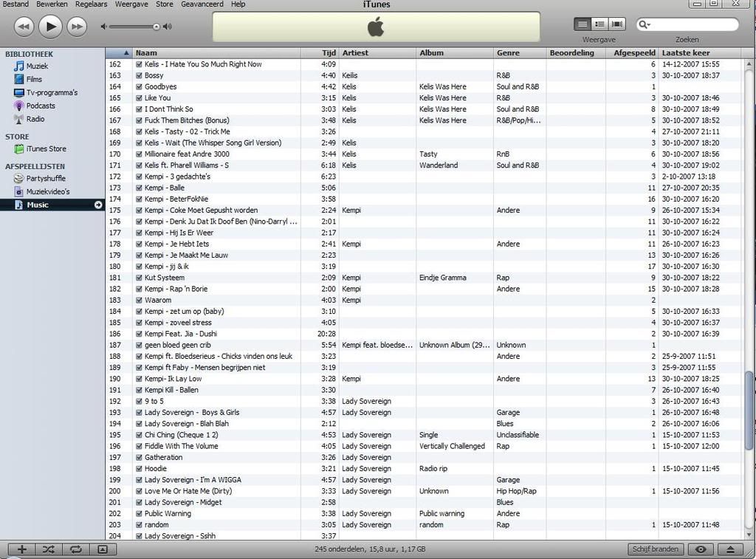Uncheck the song Goodbyes
Viewport: 756px width, 559px height.
pos(139,87)
